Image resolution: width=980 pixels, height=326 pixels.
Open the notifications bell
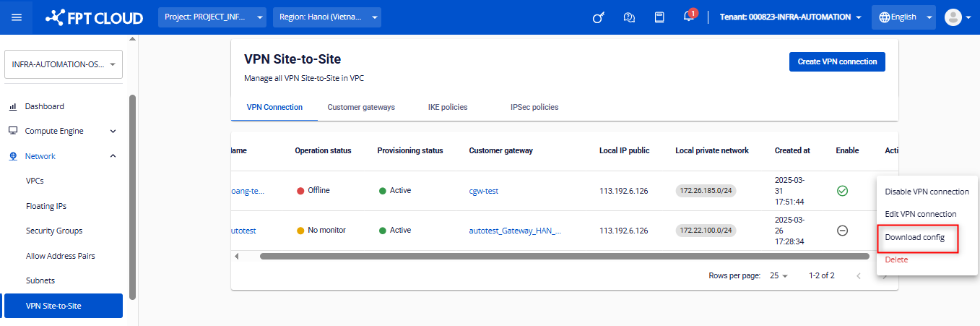(x=689, y=17)
